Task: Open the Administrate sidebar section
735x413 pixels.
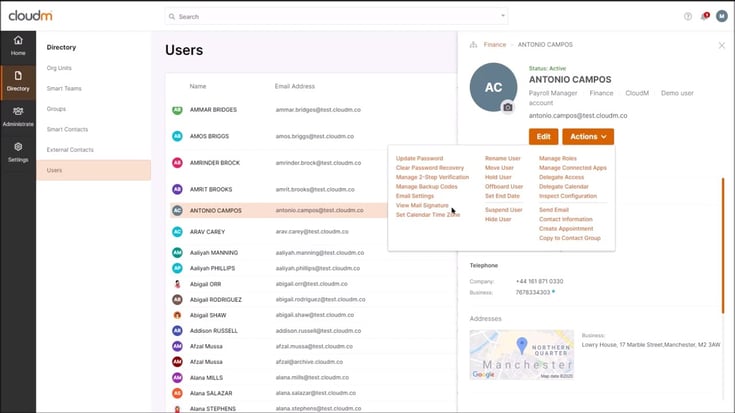Action: coord(18,117)
